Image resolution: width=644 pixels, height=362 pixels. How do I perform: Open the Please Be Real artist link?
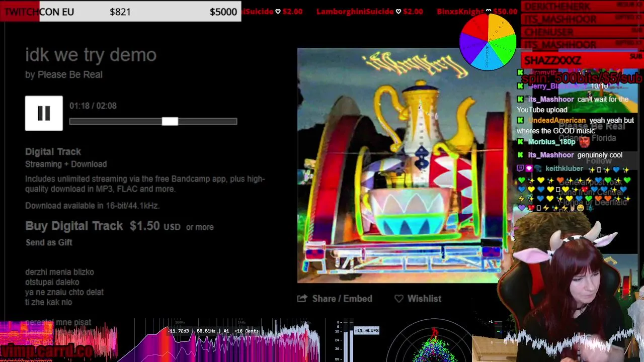click(70, 74)
